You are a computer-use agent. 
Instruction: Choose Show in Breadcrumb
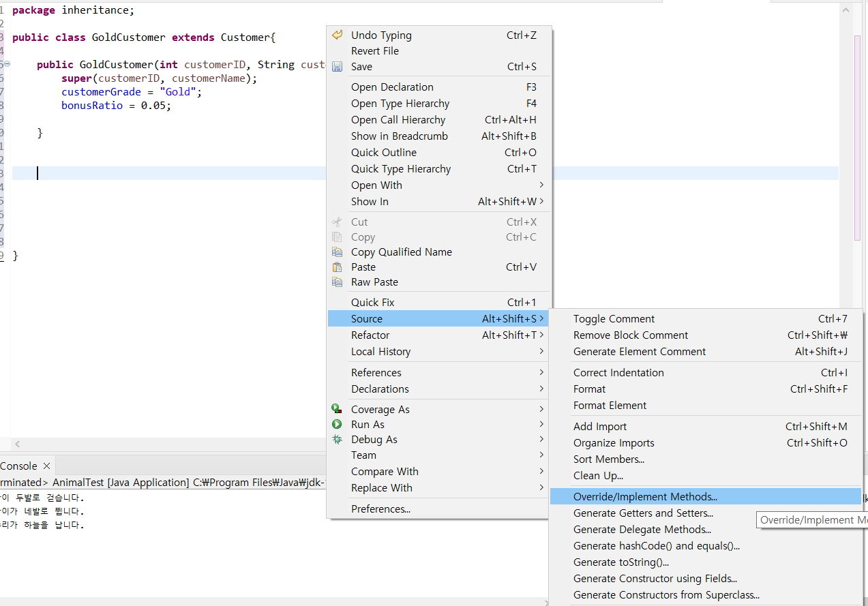click(438, 136)
